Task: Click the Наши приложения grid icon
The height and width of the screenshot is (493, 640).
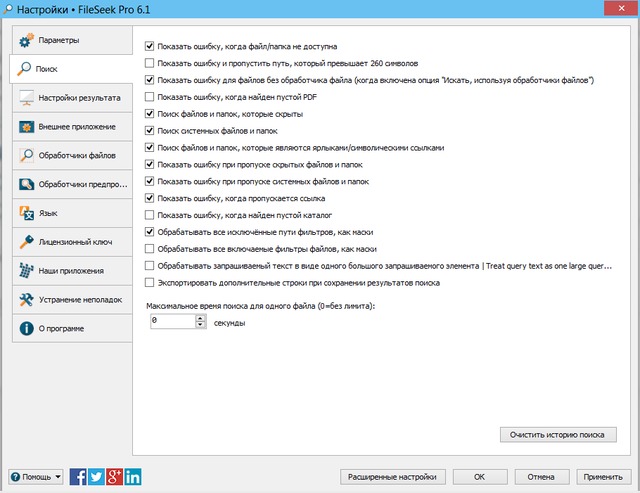Action: tap(27, 271)
